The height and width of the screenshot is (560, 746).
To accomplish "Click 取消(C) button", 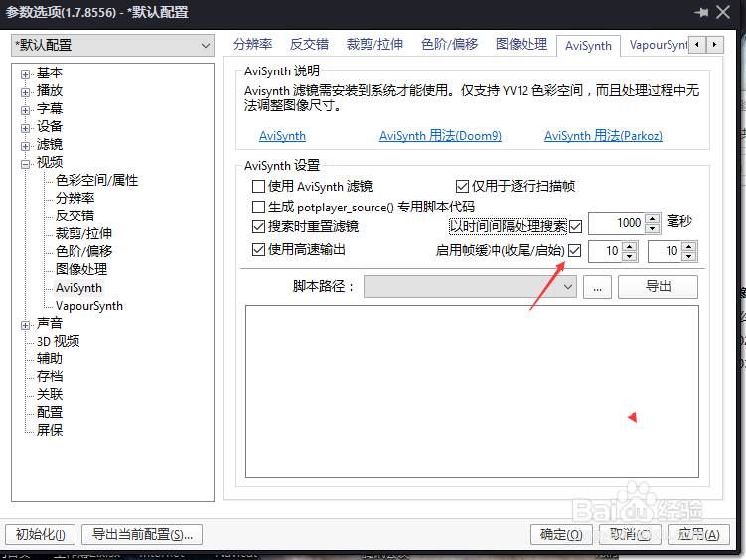I will [x=631, y=535].
